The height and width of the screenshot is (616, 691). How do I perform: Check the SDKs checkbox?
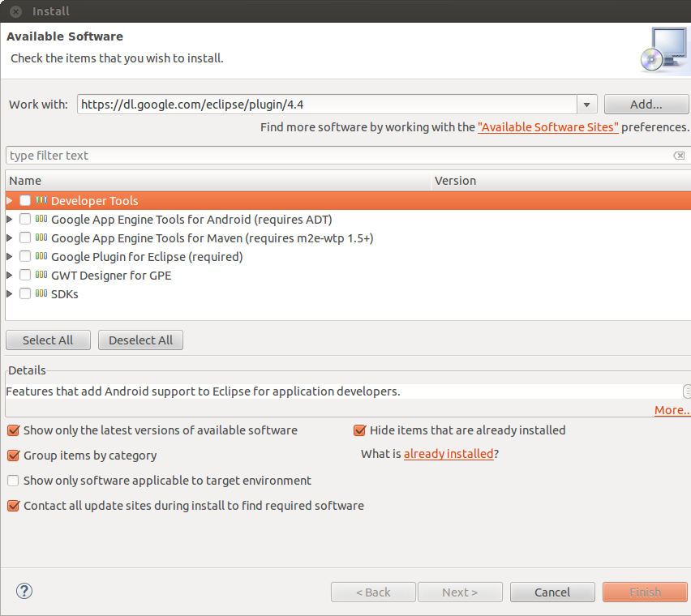pos(25,294)
